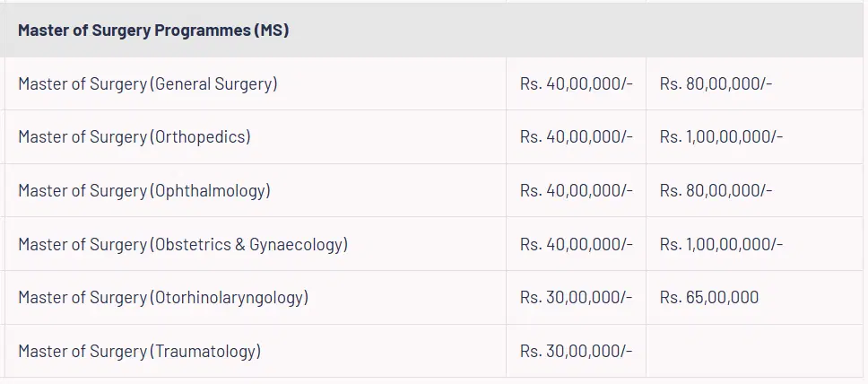Click Ophthalmology's Rs. 40,00,000/- fee

click(x=577, y=191)
